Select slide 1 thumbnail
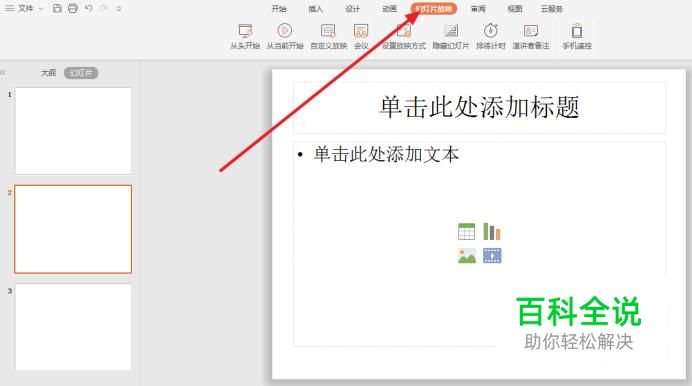 (73, 131)
